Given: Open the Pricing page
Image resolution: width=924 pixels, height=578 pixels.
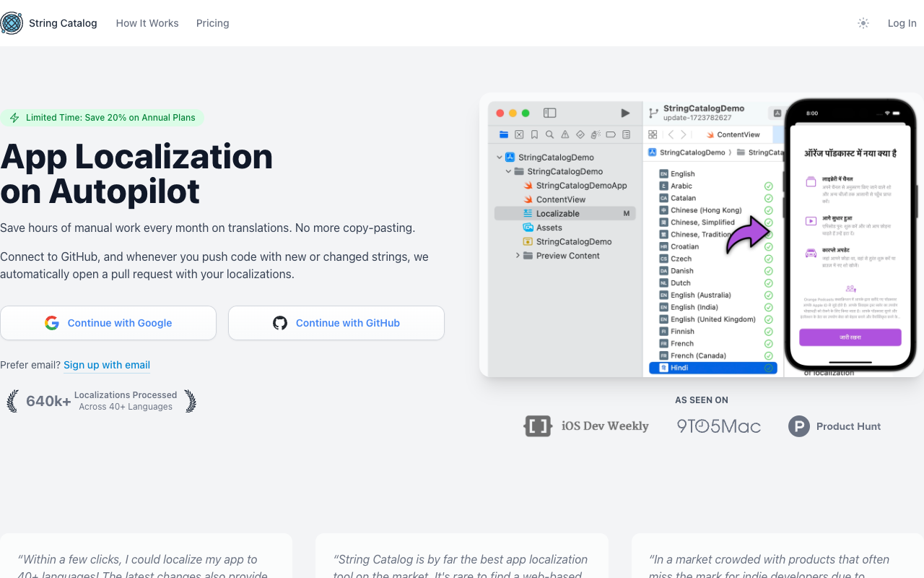Looking at the screenshot, I should click(x=213, y=23).
